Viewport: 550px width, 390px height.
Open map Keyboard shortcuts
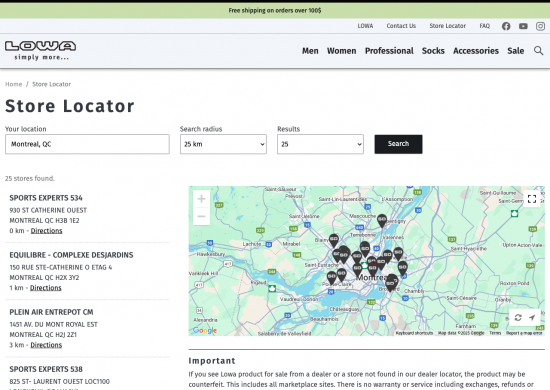pos(414,333)
